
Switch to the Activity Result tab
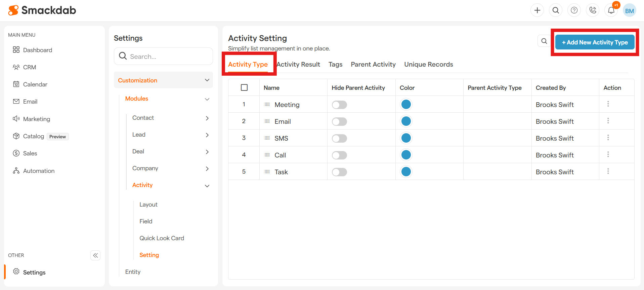pos(298,64)
